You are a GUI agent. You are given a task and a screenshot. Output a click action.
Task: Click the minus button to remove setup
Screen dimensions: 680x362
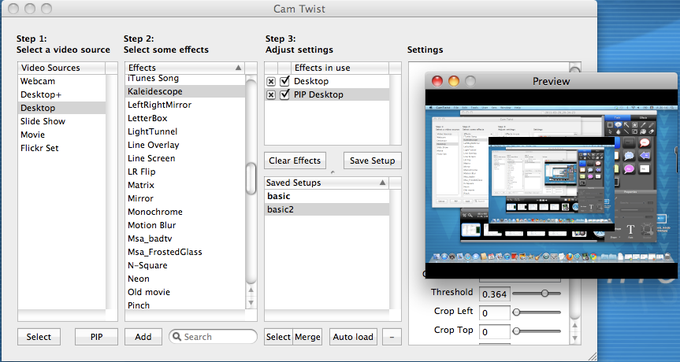[392, 337]
